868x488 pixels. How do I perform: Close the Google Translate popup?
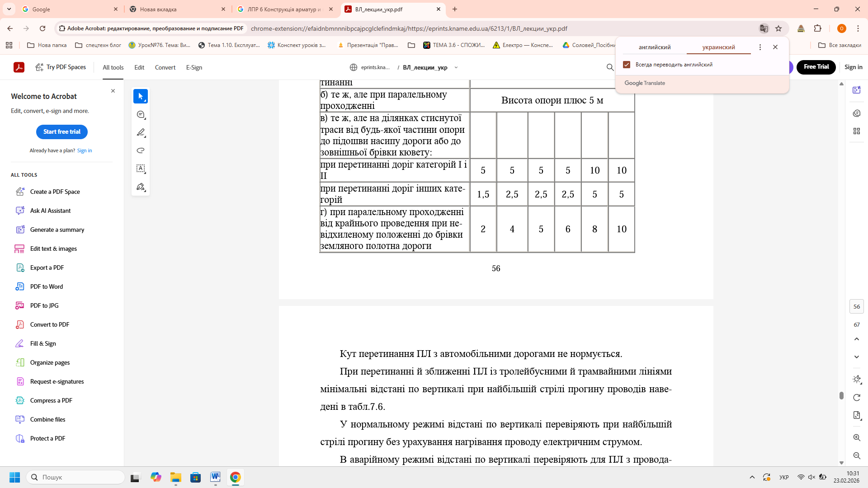[x=775, y=47]
